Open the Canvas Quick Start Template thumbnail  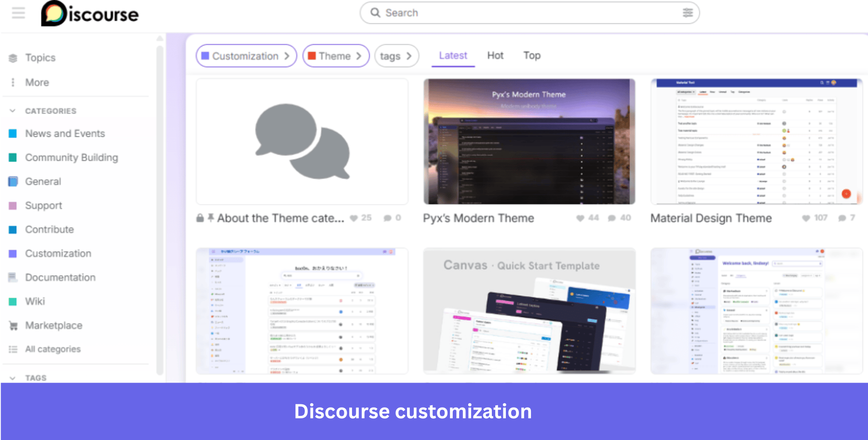tap(529, 311)
